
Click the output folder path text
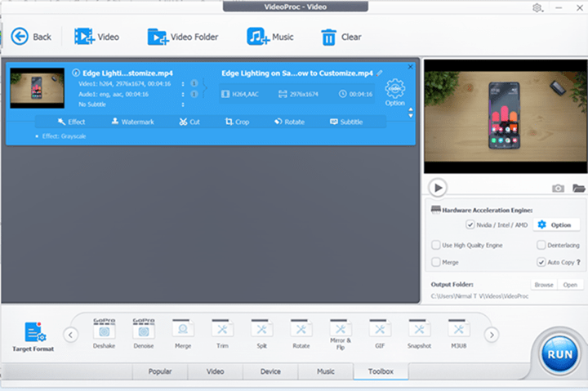pos(479,296)
